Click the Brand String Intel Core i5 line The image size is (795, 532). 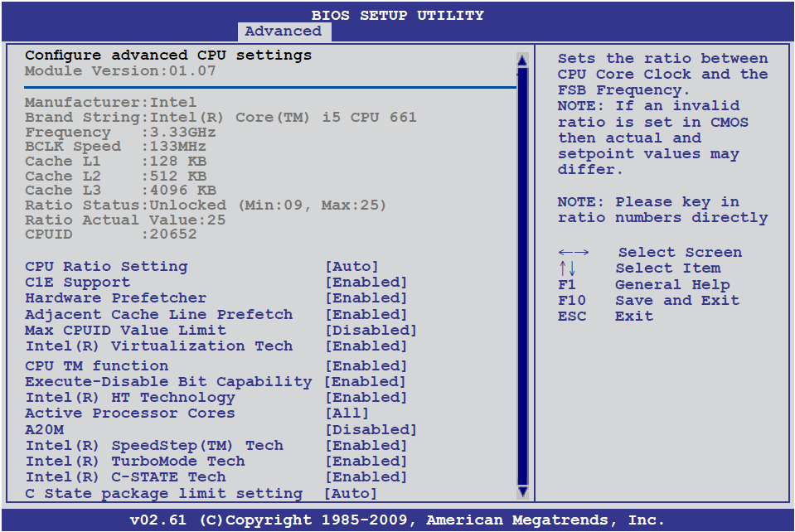coord(221,118)
